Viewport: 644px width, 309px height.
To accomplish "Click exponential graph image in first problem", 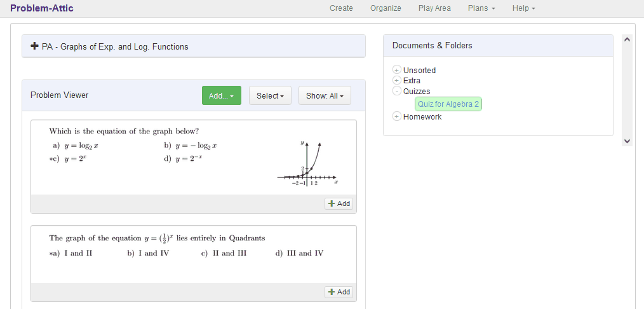I will tap(307, 163).
